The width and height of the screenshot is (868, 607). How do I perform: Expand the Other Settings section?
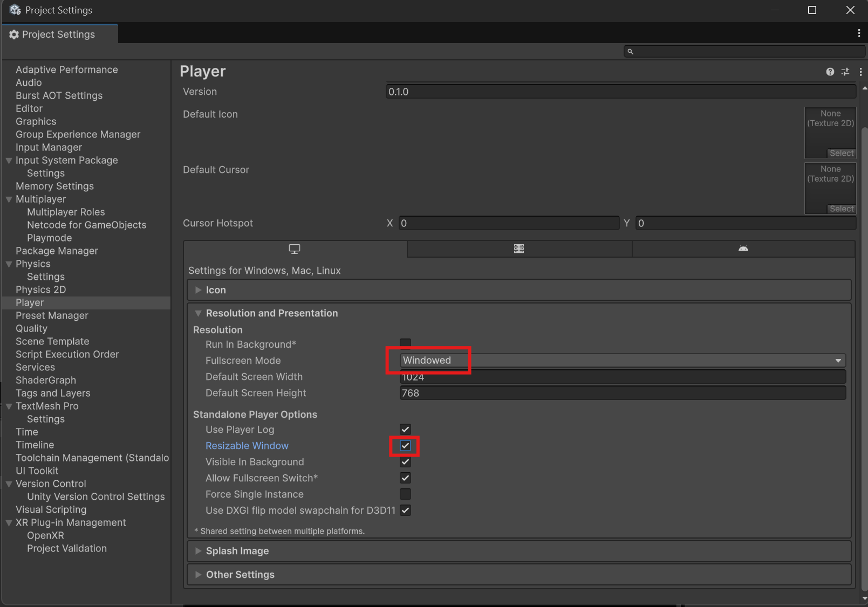click(240, 575)
